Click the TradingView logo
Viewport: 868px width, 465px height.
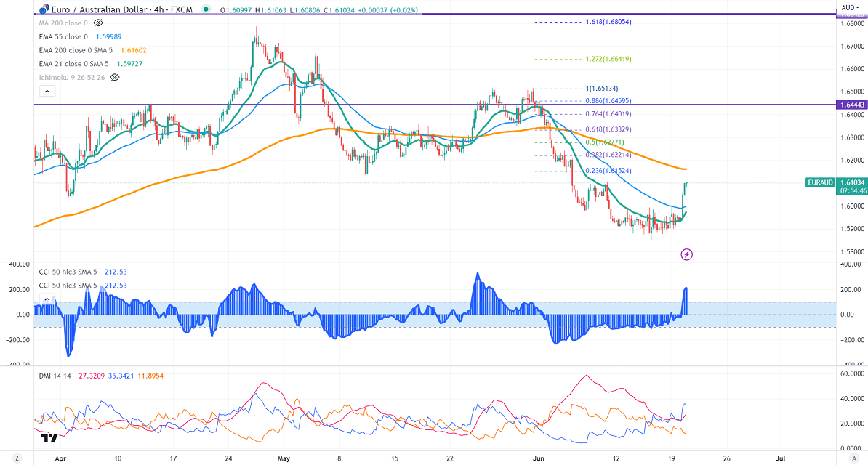click(x=49, y=438)
